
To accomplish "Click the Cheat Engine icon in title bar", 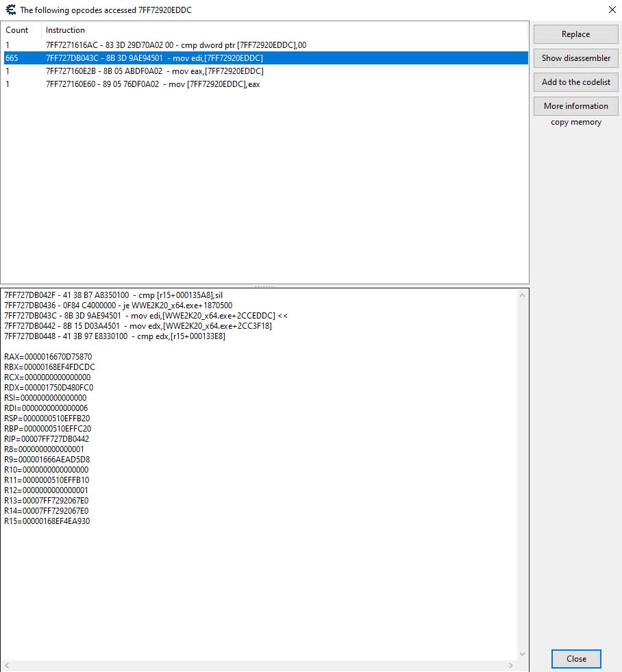I will (x=11, y=10).
